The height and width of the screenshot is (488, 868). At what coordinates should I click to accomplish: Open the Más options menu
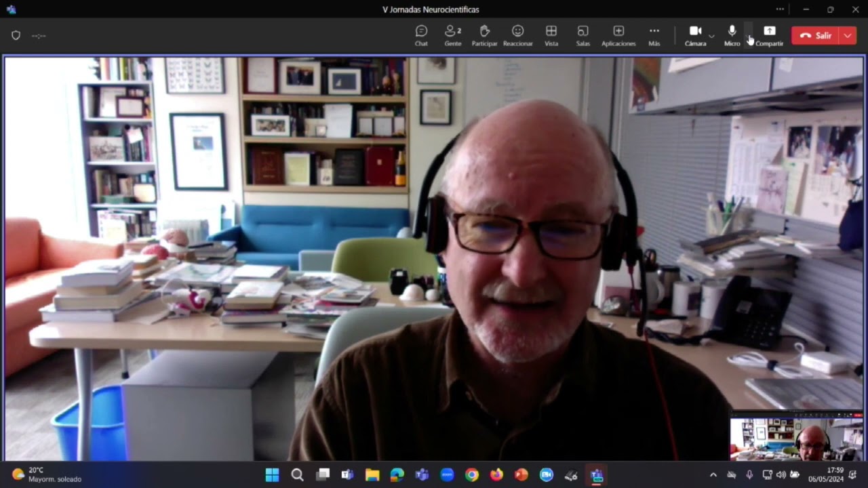[654, 35]
